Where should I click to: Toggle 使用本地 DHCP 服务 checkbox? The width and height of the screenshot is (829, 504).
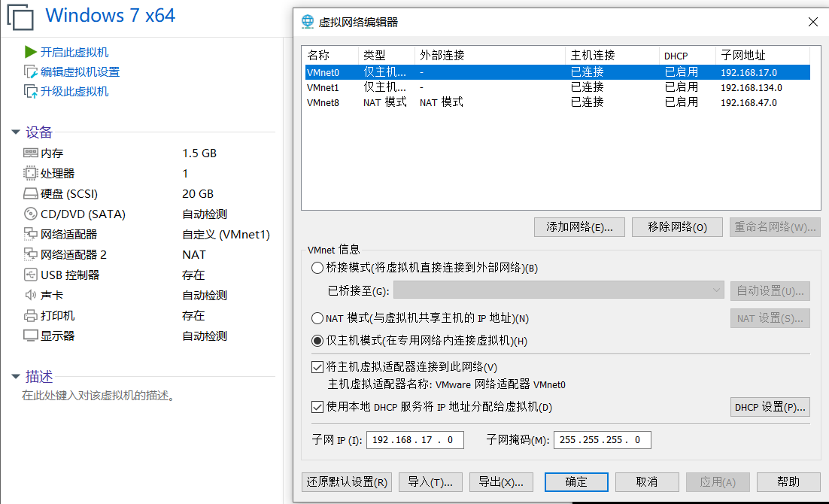pyautogui.click(x=317, y=407)
